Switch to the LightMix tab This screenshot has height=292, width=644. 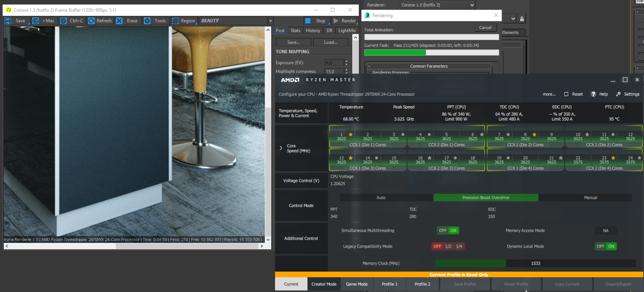point(347,30)
